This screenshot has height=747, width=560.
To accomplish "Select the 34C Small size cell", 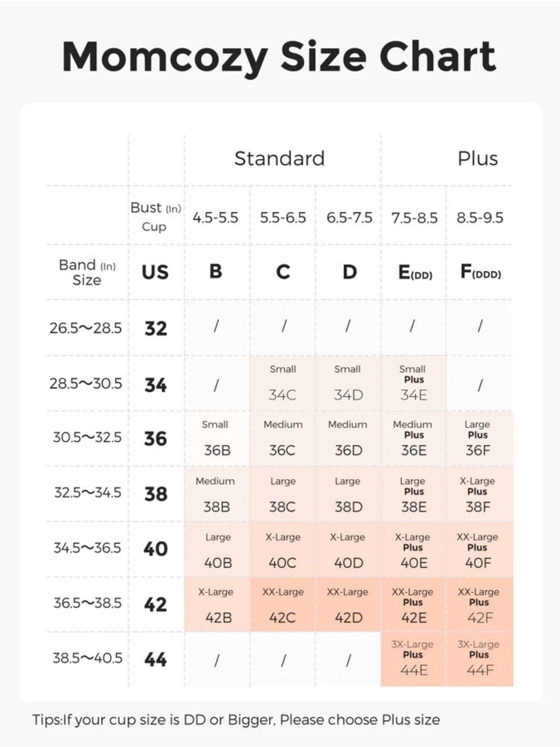I will [282, 383].
